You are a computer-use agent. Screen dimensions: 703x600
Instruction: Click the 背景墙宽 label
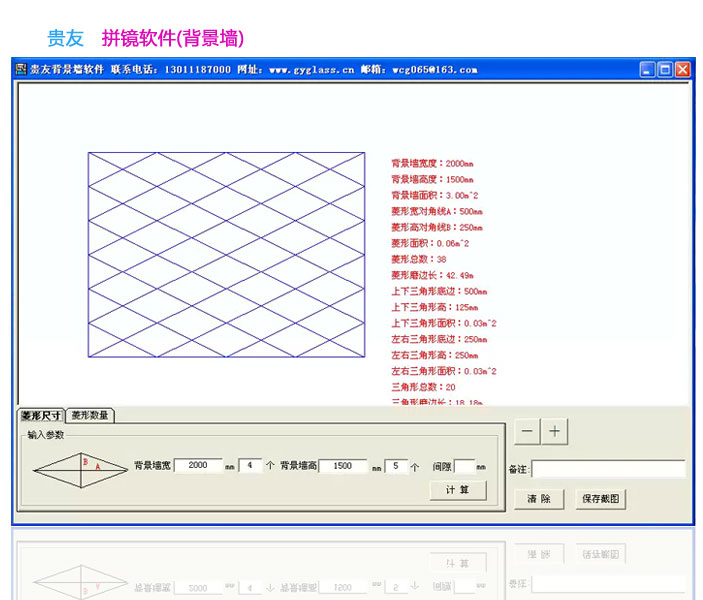coord(152,466)
